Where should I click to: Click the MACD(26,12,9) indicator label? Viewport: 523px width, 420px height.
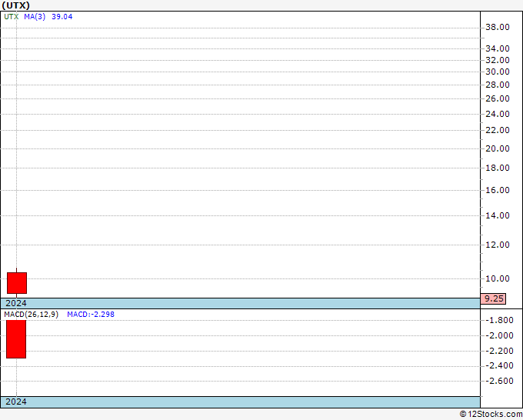[31, 315]
